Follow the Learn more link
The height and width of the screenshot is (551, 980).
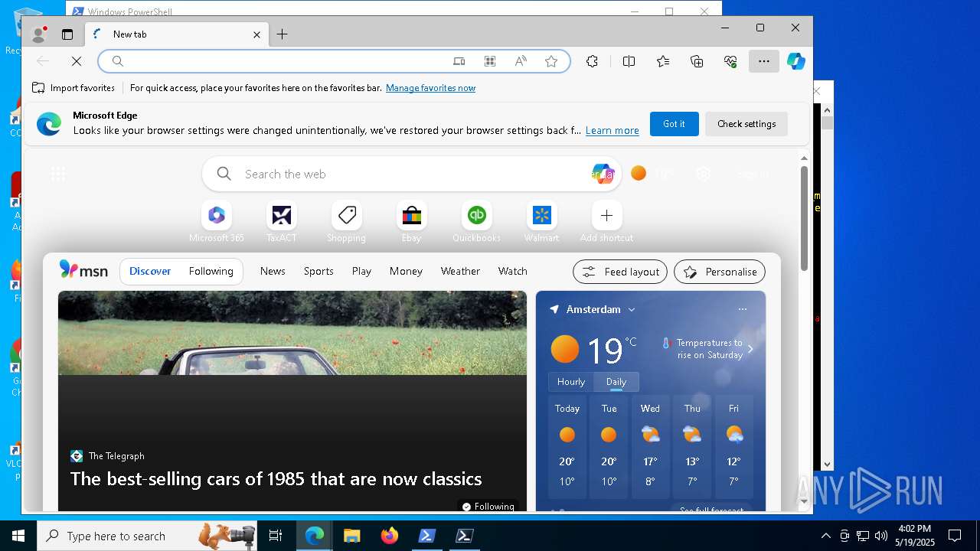612,131
